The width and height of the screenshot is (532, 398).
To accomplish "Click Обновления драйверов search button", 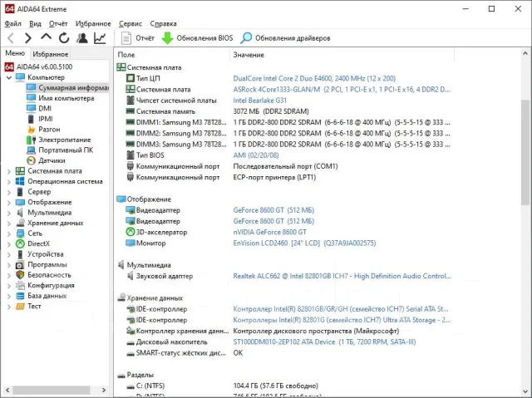I will pos(285,38).
